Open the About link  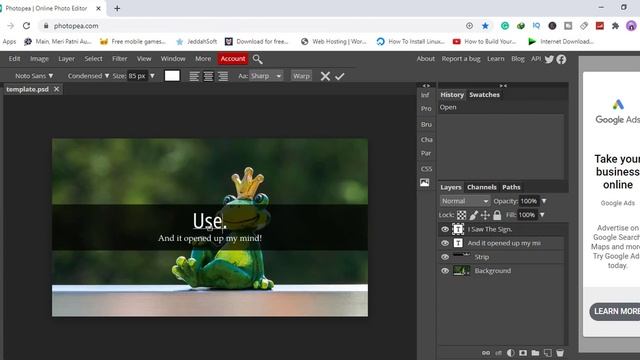coord(426,59)
